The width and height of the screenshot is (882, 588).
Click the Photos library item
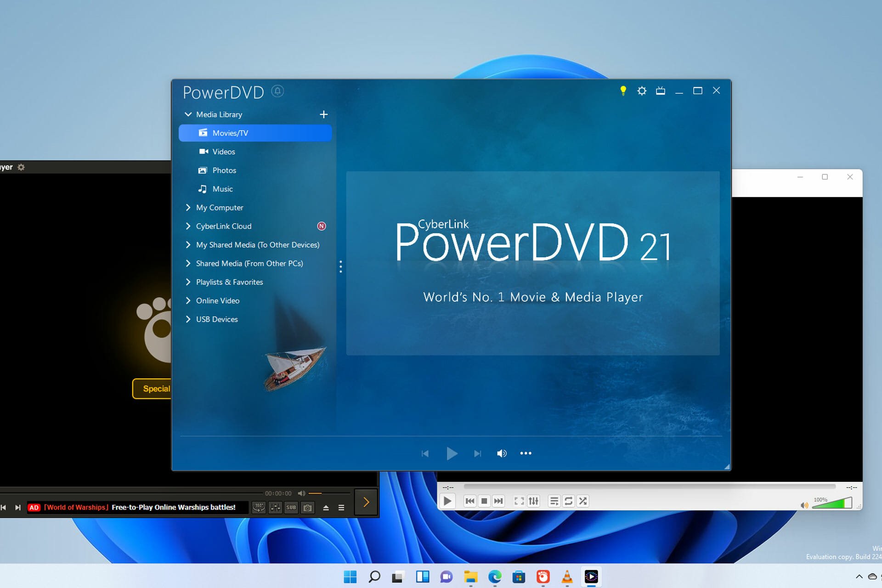tap(223, 170)
